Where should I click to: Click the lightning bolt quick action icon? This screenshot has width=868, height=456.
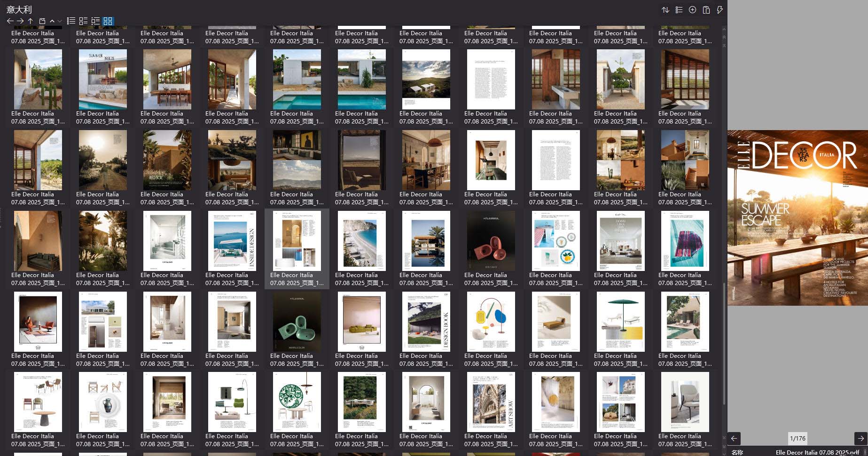[x=719, y=10]
